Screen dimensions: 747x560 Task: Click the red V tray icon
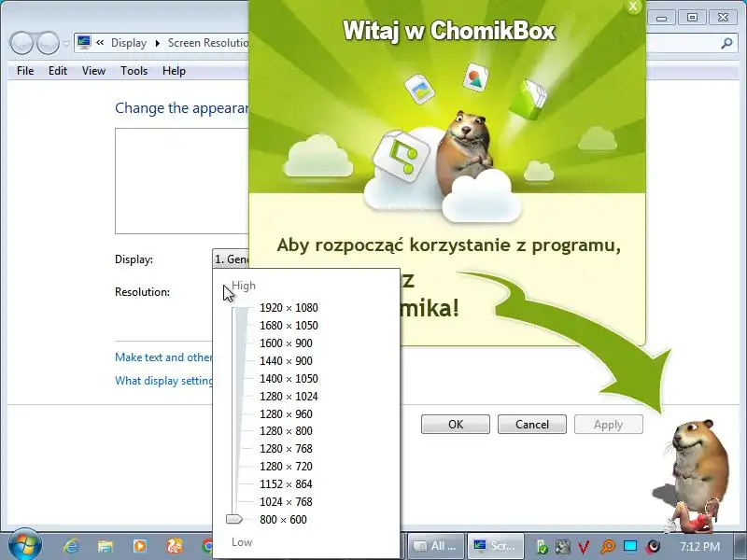click(x=585, y=546)
